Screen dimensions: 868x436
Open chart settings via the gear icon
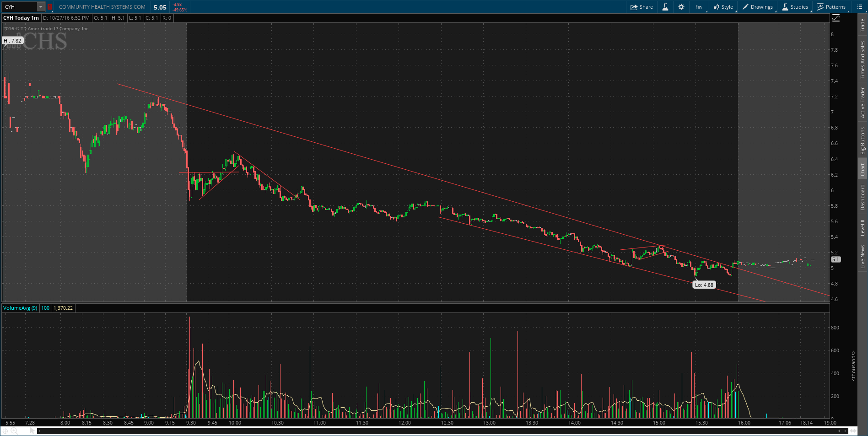681,7
